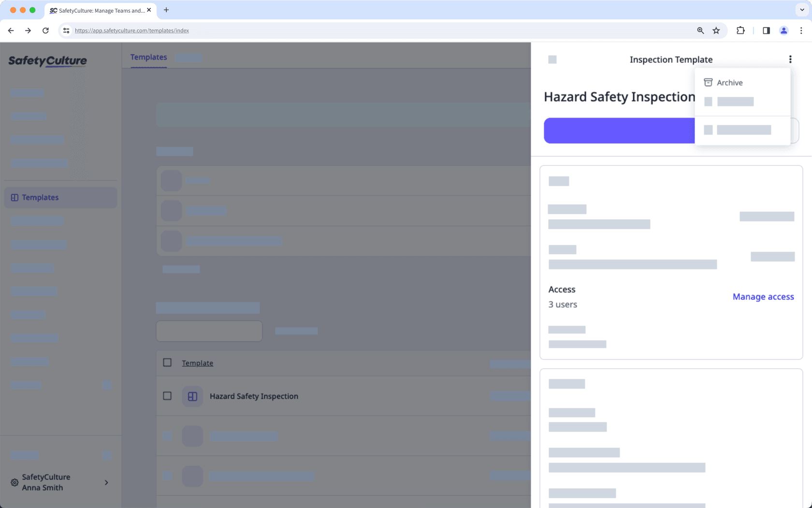Switch to the Templates tab
The image size is (812, 508).
148,57
